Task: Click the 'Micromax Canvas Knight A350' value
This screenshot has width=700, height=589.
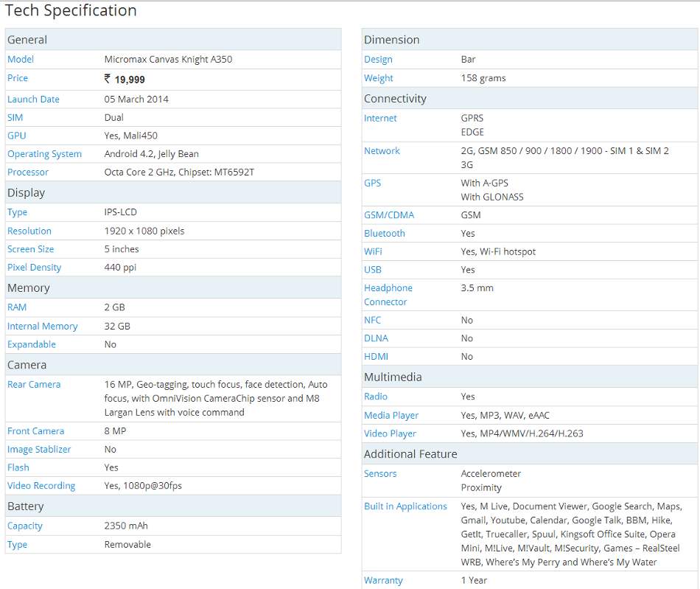Action: pyautogui.click(x=168, y=60)
